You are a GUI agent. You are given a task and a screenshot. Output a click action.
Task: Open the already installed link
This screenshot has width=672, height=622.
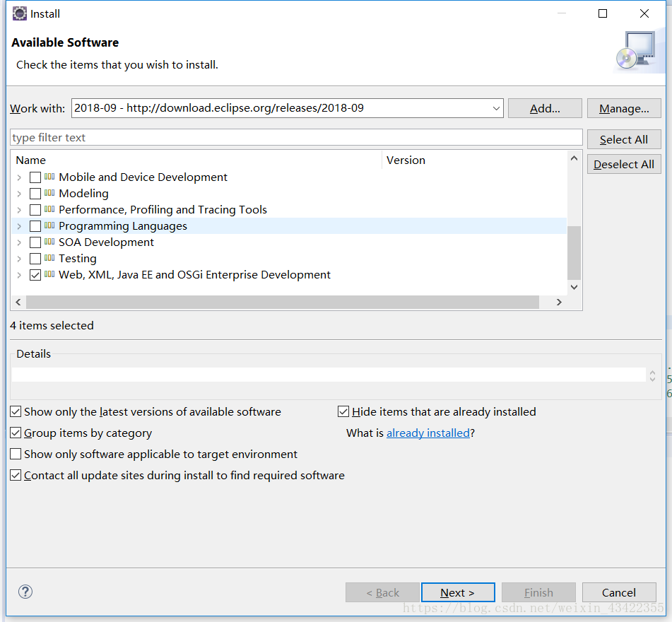pyautogui.click(x=428, y=433)
